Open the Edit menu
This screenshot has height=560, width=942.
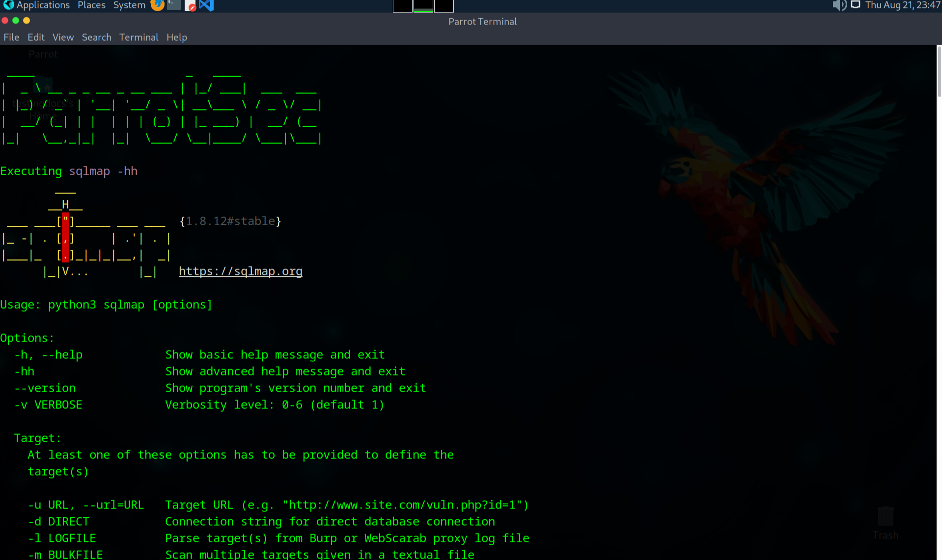tap(36, 37)
